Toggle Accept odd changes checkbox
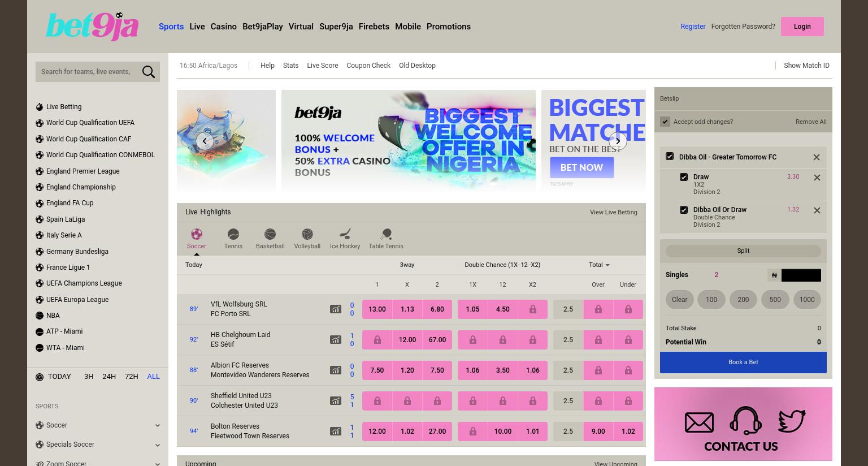Viewport: 868px width, 466px height. pos(665,122)
